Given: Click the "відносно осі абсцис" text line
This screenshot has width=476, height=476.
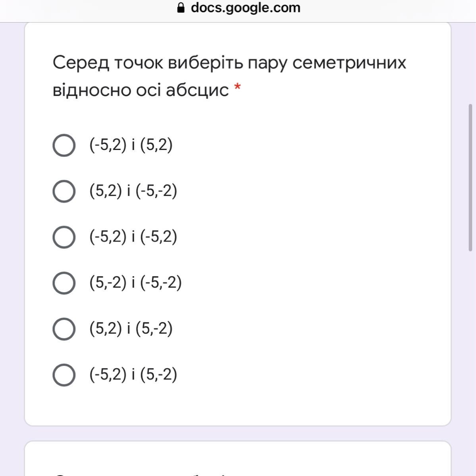Looking at the screenshot, I should pyautogui.click(x=141, y=90).
